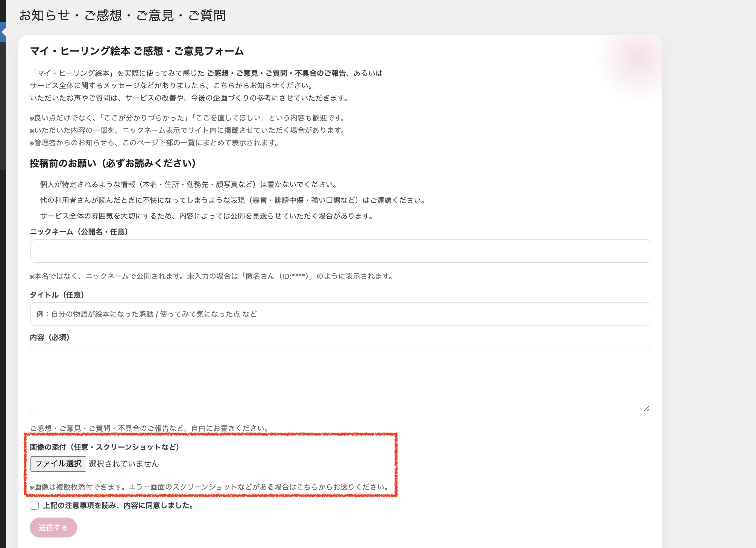This screenshot has height=548, width=756.
Task: Click the page heading お知らせ・ご感想・ご意見・ご質問
Action: click(122, 15)
